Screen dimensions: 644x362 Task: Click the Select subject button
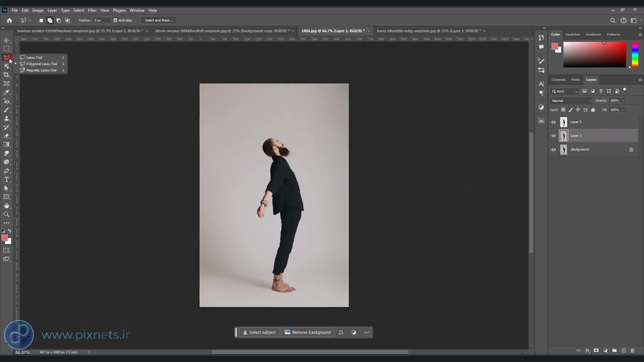259,332
